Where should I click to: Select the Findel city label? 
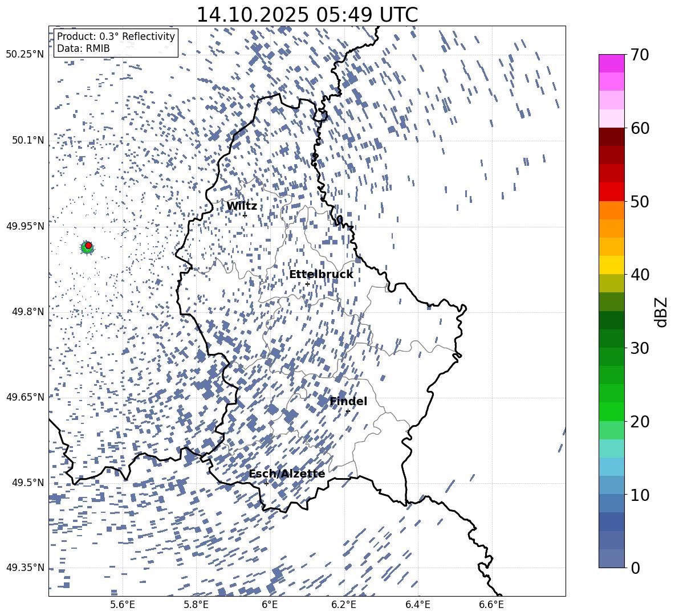(x=348, y=401)
